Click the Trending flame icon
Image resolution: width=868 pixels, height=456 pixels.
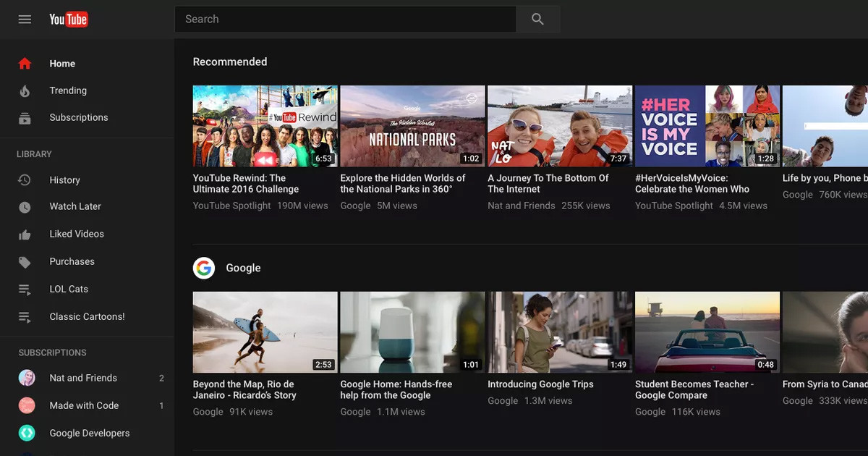(x=25, y=91)
